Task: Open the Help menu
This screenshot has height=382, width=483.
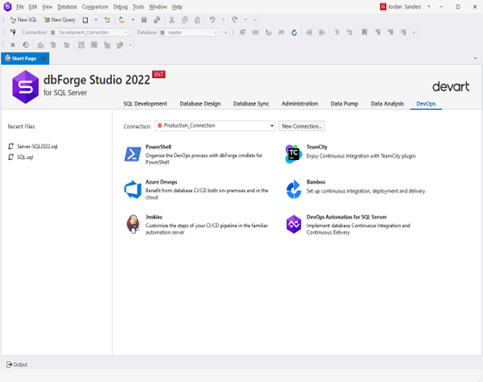Action: pos(177,7)
